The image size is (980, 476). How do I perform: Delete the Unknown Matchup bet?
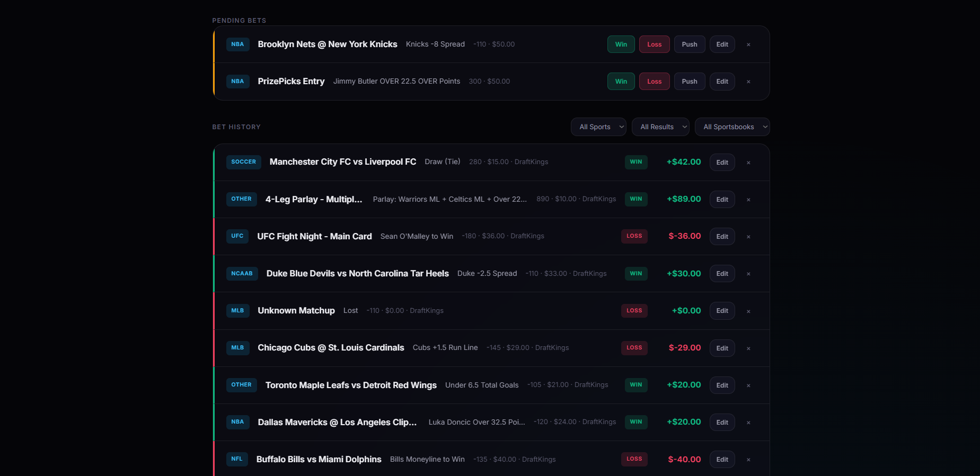pos(748,311)
